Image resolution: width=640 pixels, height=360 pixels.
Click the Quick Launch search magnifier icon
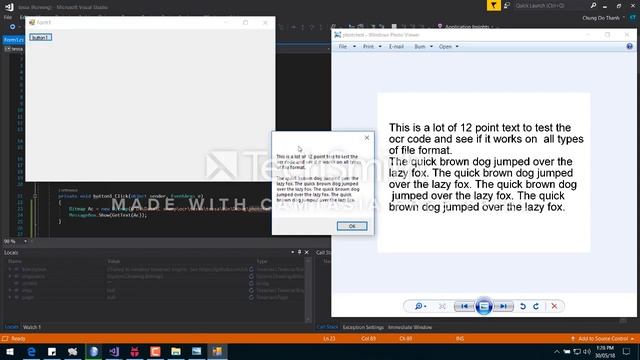pyautogui.click(x=593, y=5)
